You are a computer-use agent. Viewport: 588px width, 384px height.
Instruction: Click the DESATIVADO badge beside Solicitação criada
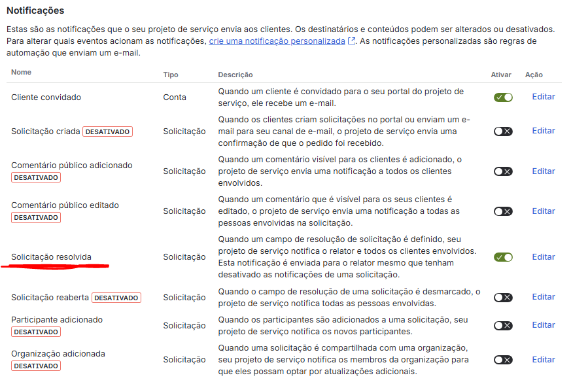pyautogui.click(x=107, y=131)
